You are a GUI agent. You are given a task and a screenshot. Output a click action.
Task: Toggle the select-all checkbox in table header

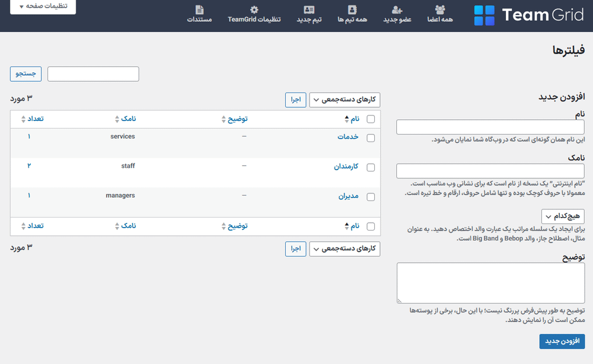[371, 119]
